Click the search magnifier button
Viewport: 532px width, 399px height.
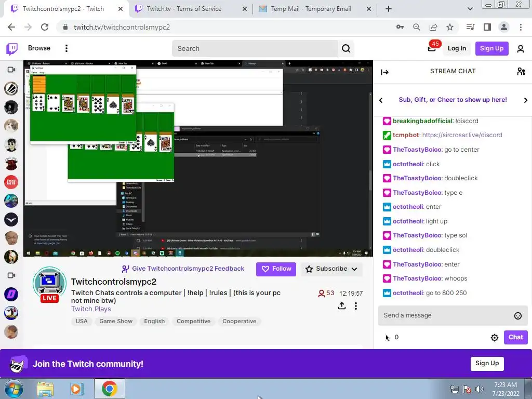(x=346, y=48)
